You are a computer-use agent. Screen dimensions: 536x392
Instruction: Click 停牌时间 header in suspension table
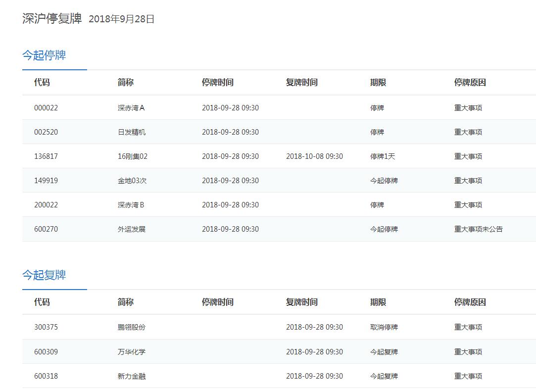point(218,83)
